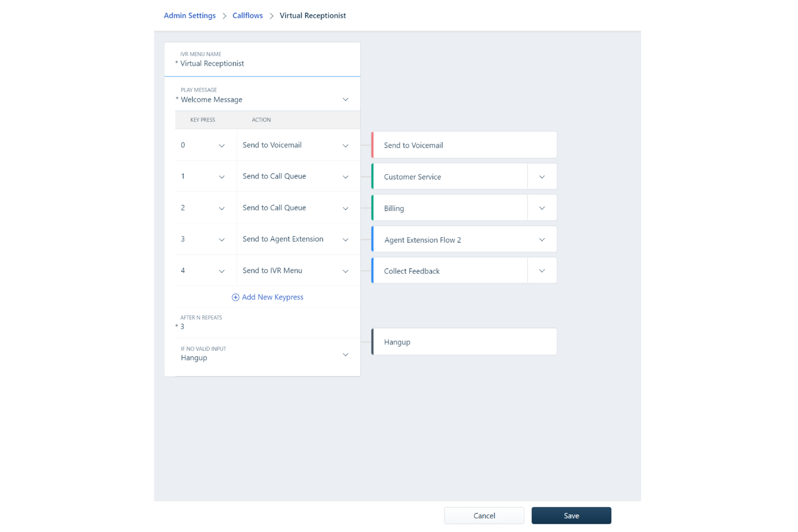Expand the Send to Agent Extension dropdown
798x532 pixels.
pos(346,240)
